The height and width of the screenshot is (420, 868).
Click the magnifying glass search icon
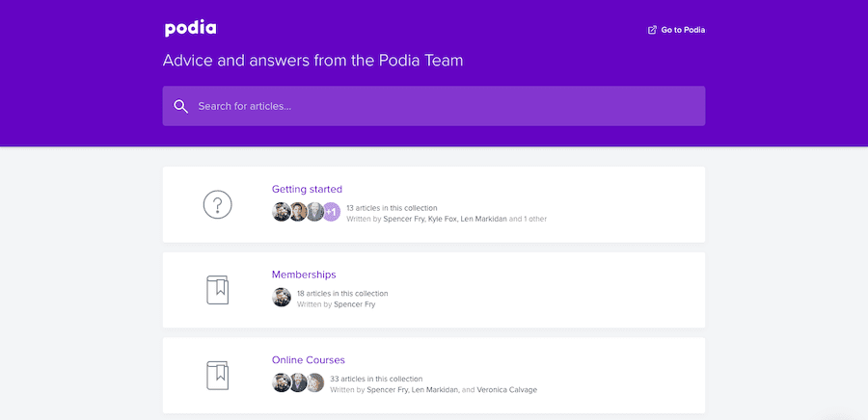pyautogui.click(x=181, y=106)
